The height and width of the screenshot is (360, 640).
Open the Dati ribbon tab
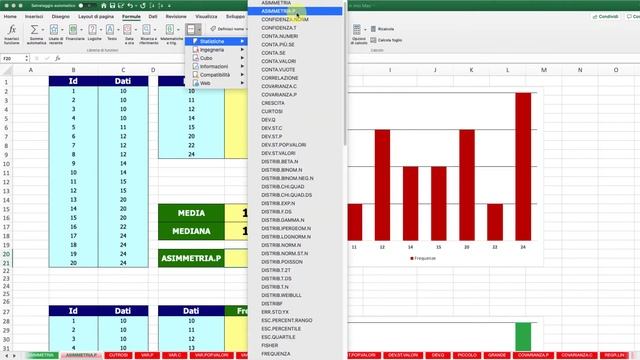point(153,16)
